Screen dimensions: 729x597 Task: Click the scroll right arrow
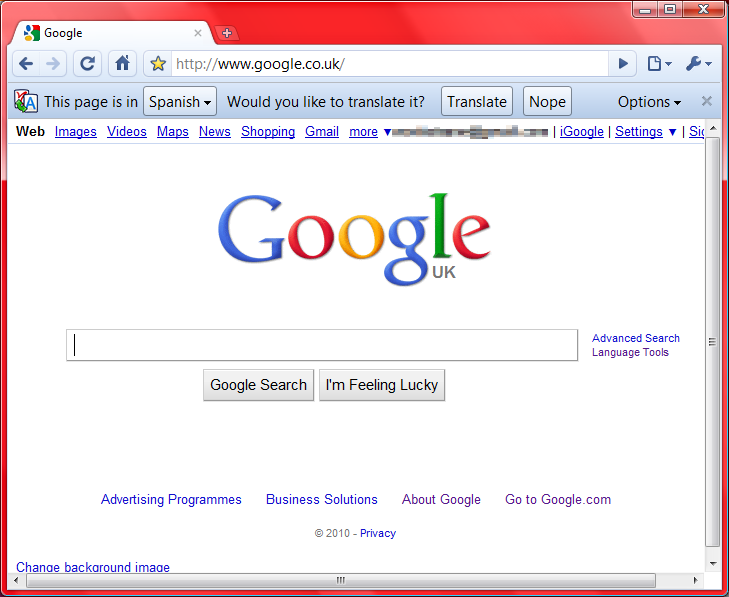coord(696,580)
